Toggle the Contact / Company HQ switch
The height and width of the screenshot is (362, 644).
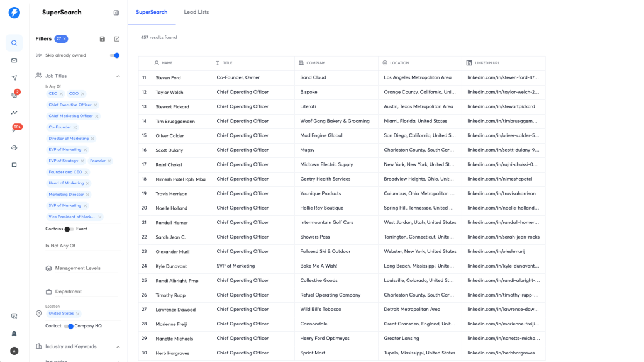click(x=69, y=326)
